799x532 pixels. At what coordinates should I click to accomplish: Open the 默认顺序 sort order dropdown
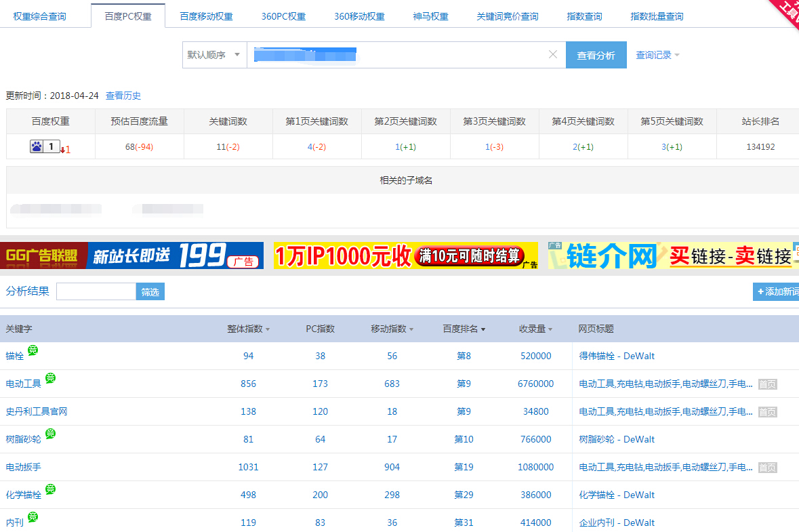(x=214, y=55)
